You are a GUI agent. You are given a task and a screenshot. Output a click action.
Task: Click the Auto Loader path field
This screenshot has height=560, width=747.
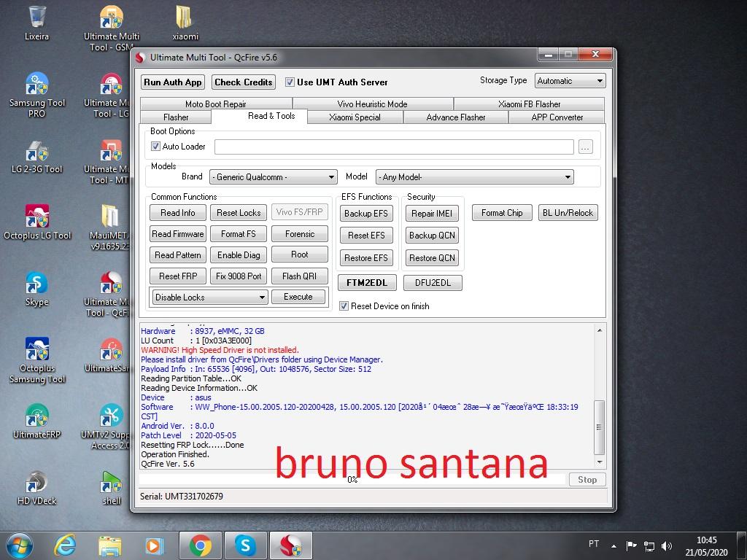point(394,147)
